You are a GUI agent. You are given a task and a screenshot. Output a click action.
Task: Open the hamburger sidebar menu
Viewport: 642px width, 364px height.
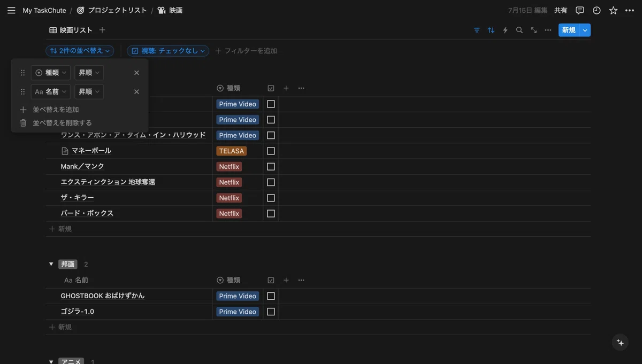click(11, 10)
